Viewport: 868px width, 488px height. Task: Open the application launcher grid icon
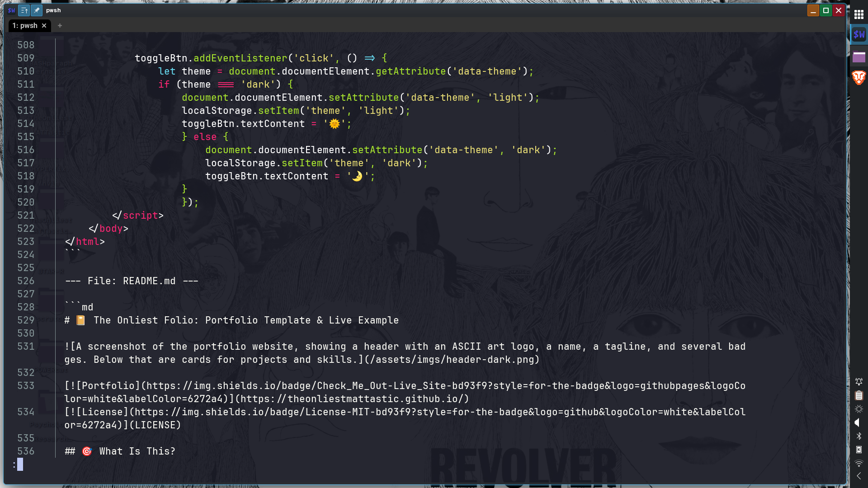(859, 14)
